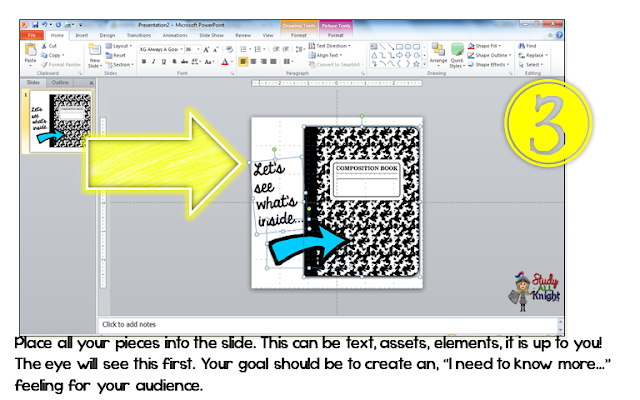Screen dimensions: 640x400
Task: Switch to the Animations tab
Action: click(x=175, y=36)
